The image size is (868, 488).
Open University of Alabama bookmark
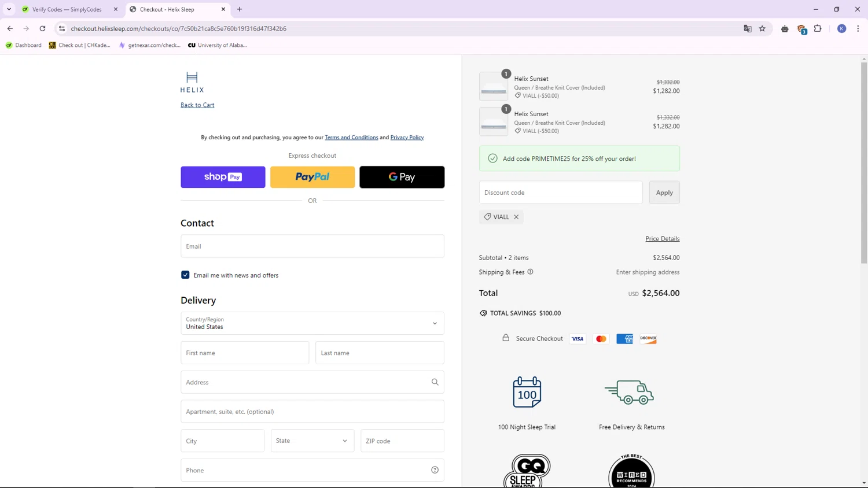[218, 45]
